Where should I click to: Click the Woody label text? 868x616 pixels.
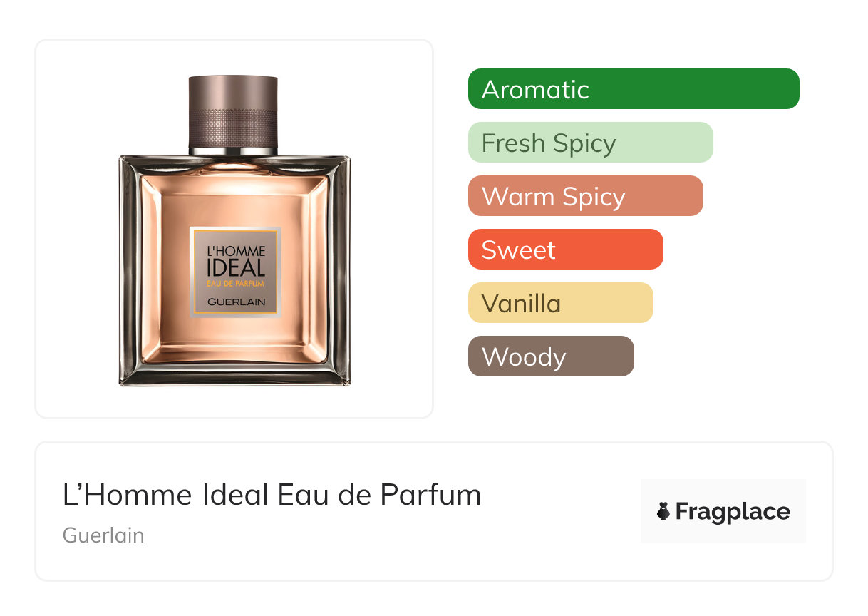(524, 357)
